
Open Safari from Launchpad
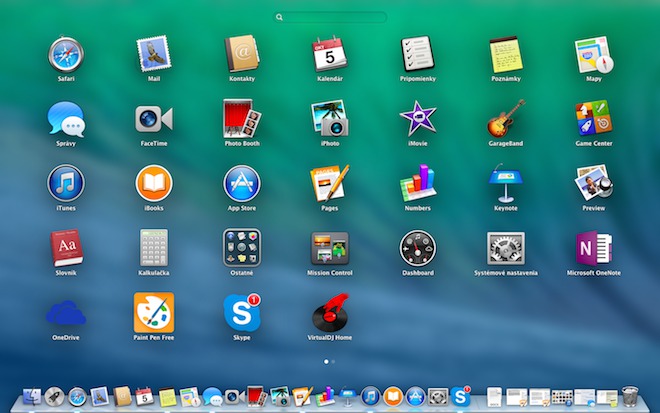pos(66,54)
